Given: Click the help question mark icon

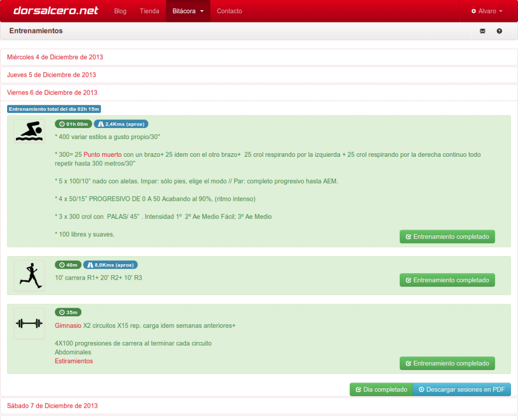Looking at the screenshot, I should pyautogui.click(x=499, y=31).
